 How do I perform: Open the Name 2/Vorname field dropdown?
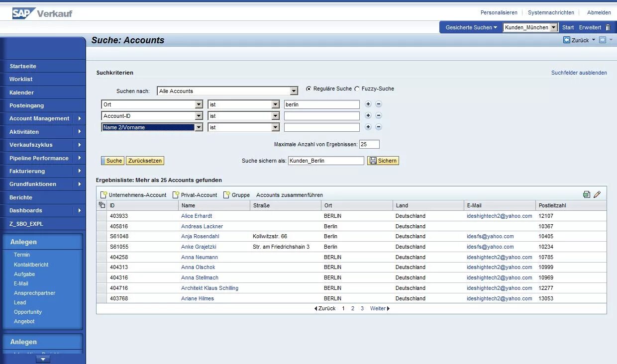[x=199, y=127]
